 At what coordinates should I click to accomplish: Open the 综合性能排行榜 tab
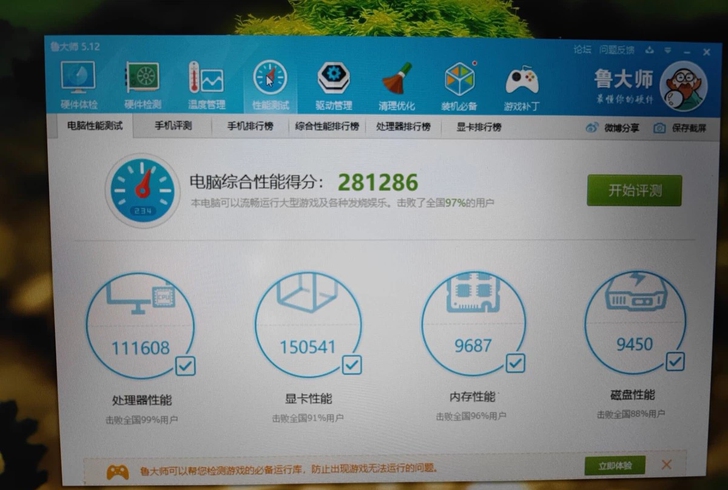click(327, 126)
